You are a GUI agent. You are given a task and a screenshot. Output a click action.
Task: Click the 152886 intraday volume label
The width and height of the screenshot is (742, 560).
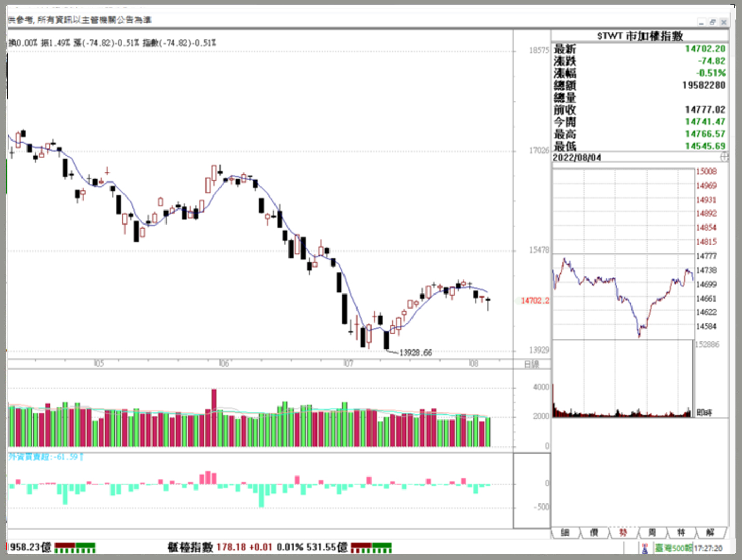coord(707,344)
